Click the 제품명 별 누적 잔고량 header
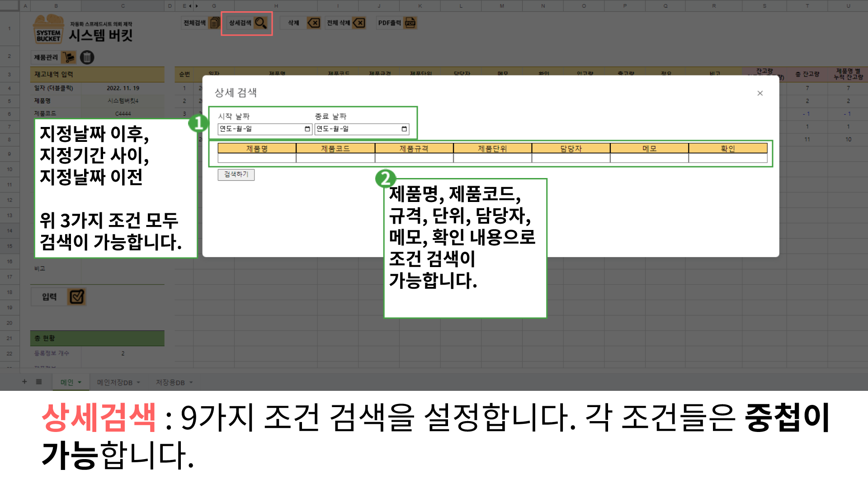Image resolution: width=868 pixels, height=488 pixels. coord(848,74)
